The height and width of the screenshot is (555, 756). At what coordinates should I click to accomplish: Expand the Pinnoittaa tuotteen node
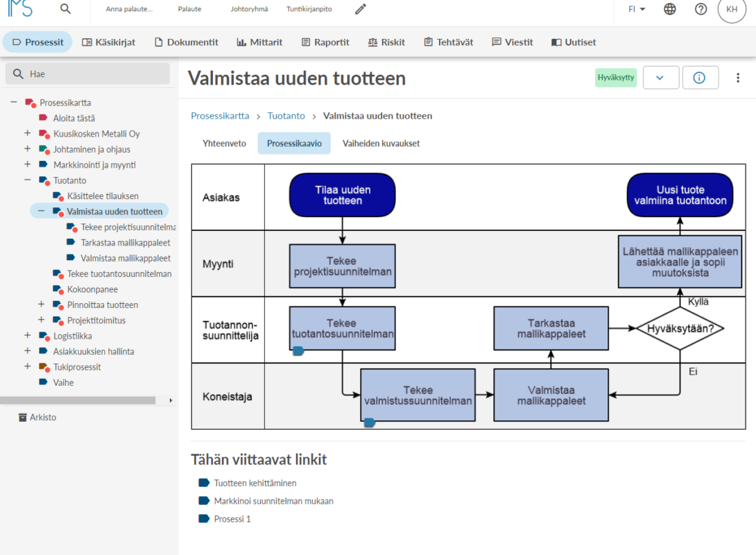(x=41, y=305)
